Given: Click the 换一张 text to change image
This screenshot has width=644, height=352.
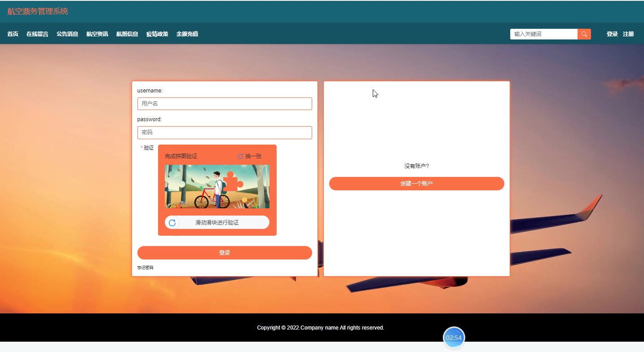Looking at the screenshot, I should [253, 156].
